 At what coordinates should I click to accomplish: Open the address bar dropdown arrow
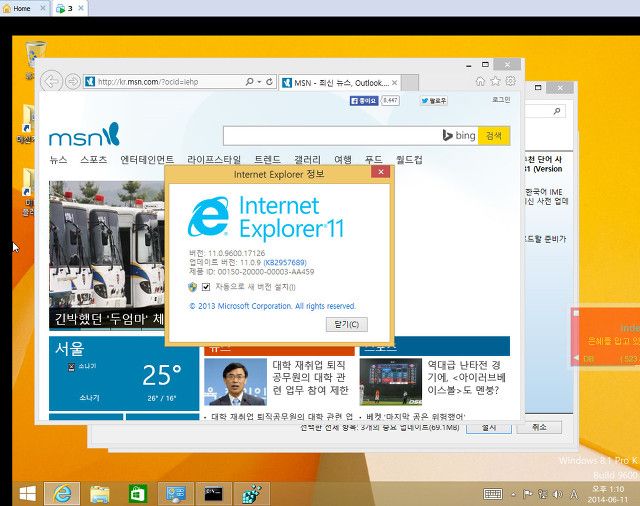pyautogui.click(x=259, y=82)
